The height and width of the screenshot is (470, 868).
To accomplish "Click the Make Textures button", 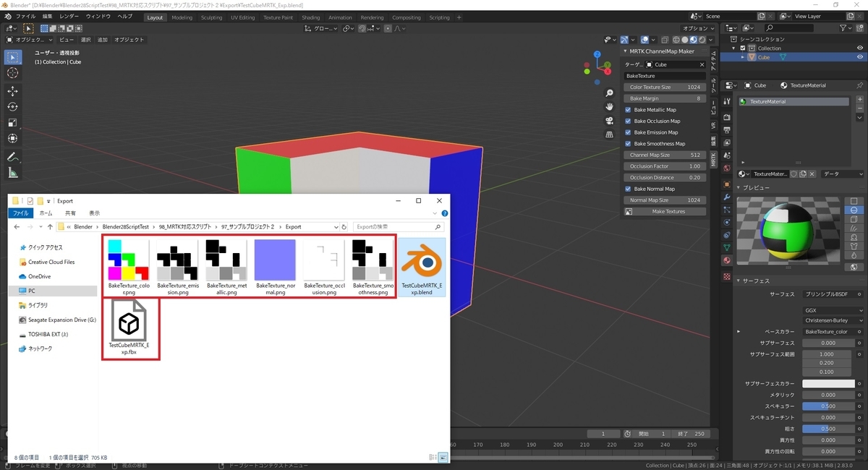I will pyautogui.click(x=665, y=211).
